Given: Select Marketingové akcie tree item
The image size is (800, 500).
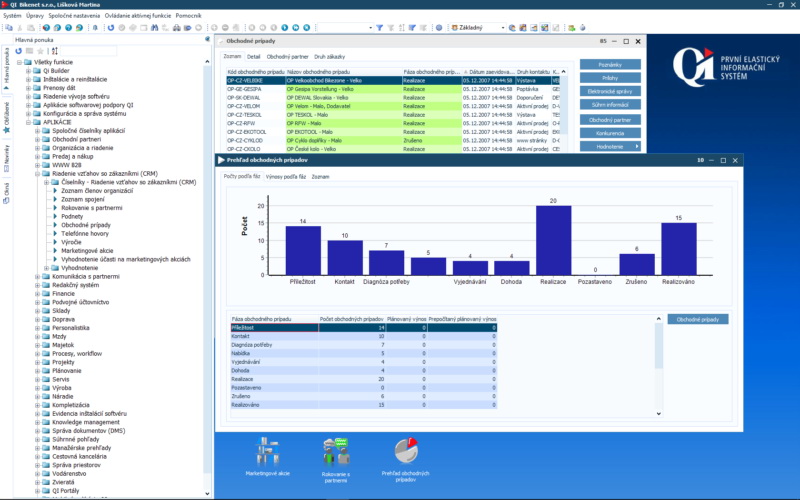Looking at the screenshot, I should pyautogui.click(x=87, y=251).
